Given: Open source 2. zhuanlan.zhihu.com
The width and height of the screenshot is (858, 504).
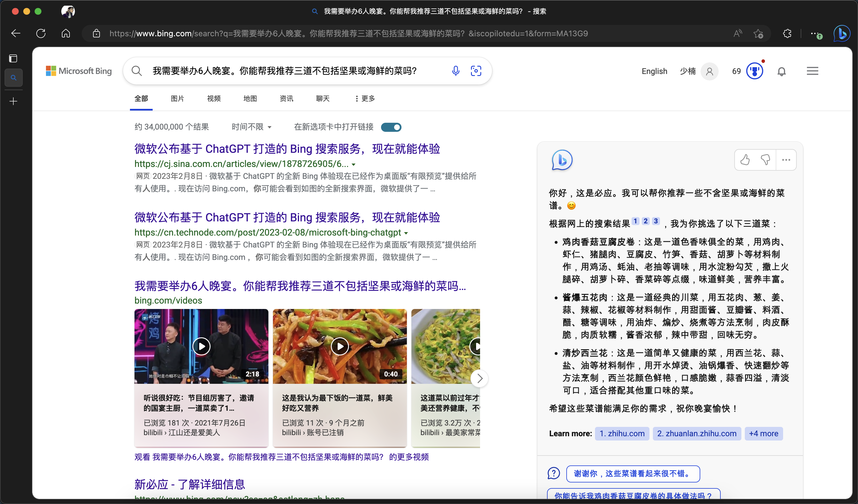Looking at the screenshot, I should tap(697, 434).
